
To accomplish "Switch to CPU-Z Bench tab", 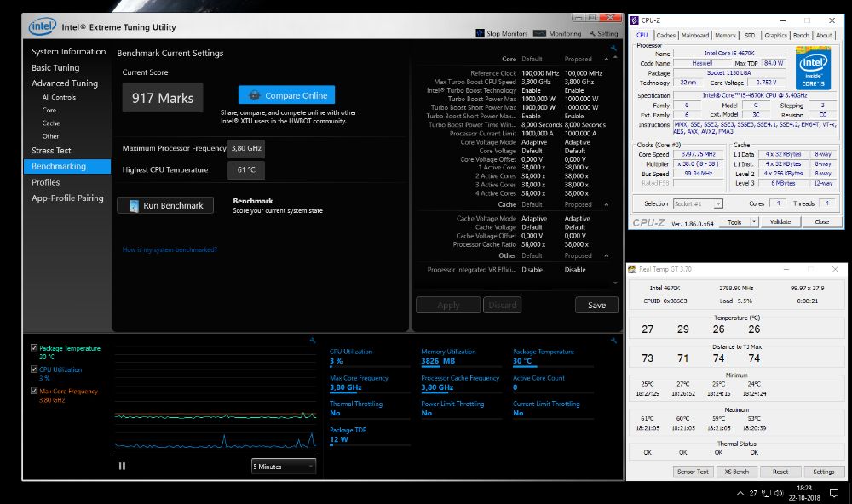I will (801, 35).
